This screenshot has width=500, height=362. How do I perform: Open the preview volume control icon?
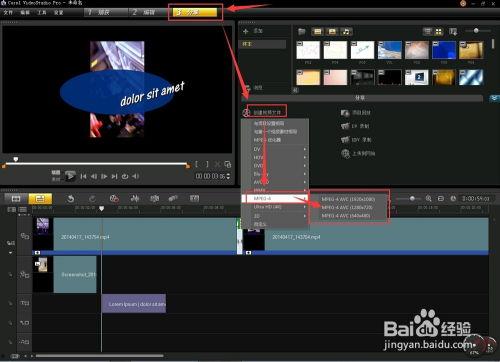pos(135,176)
